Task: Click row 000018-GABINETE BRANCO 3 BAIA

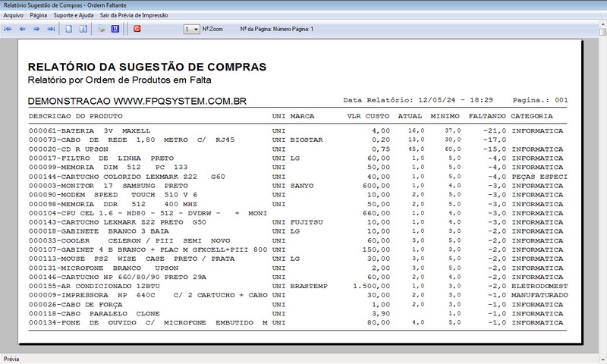Action: pyautogui.click(x=297, y=231)
